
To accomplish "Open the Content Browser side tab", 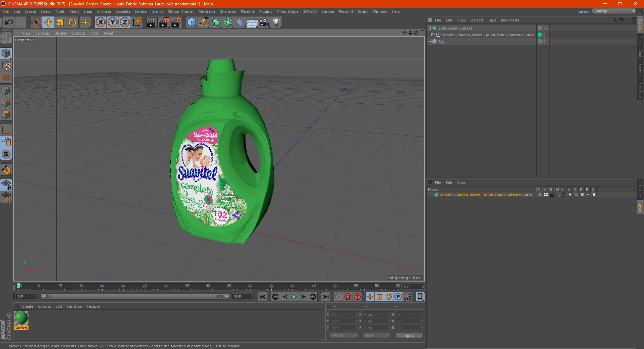I will [x=640, y=63].
